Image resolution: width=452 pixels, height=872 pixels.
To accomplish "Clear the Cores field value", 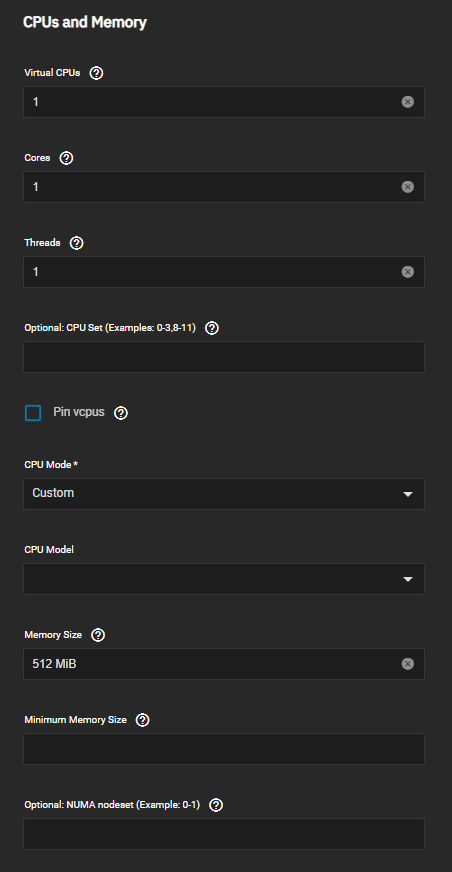I will point(408,187).
